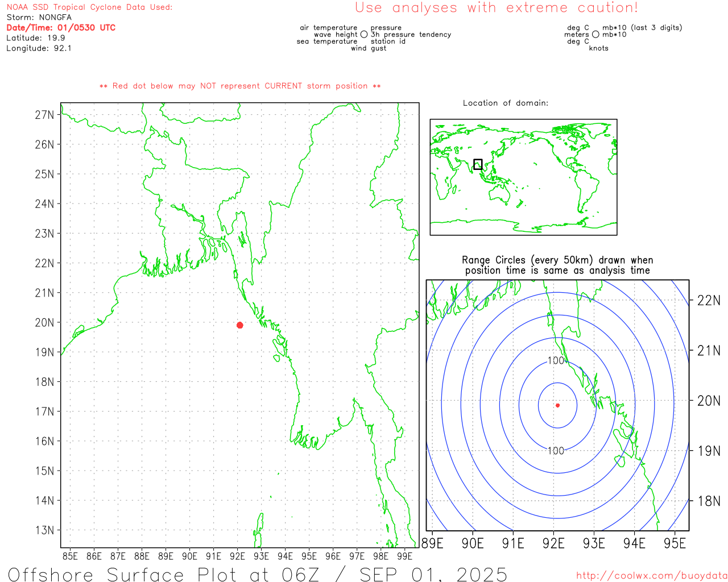
Task: Click the 'SEP 01, 2025' date in title
Action: [x=433, y=574]
